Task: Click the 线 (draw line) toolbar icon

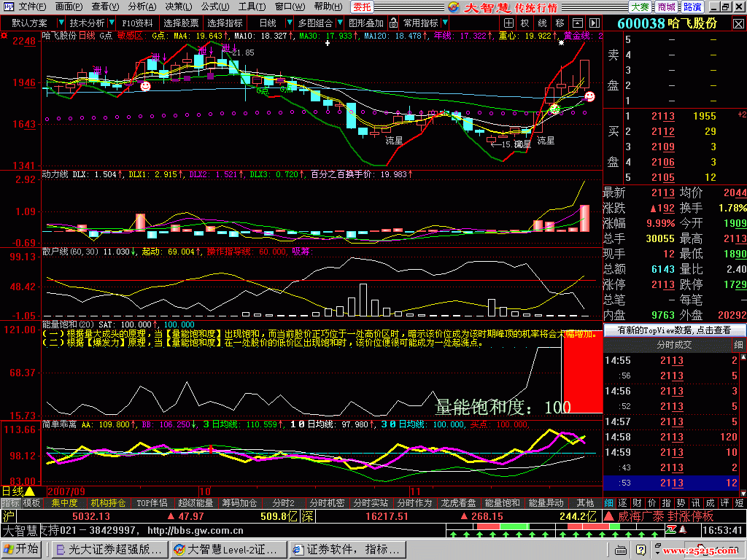Action: coord(543,23)
